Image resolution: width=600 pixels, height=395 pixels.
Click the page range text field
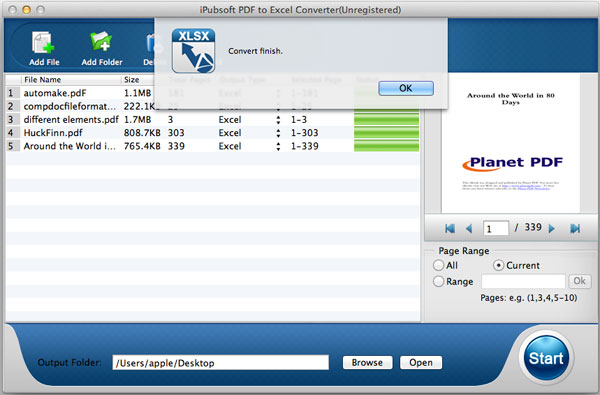pyautogui.click(x=523, y=281)
